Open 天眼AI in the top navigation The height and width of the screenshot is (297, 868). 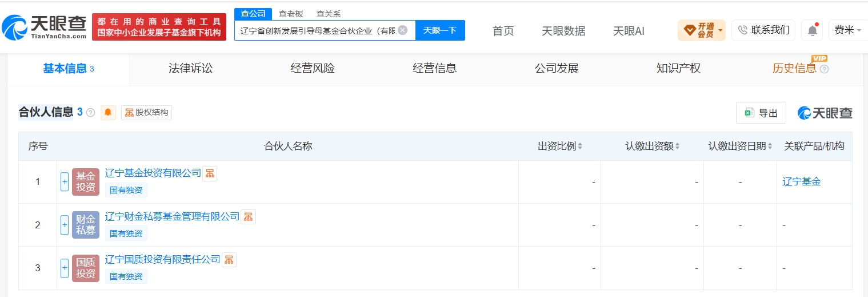[x=629, y=31]
